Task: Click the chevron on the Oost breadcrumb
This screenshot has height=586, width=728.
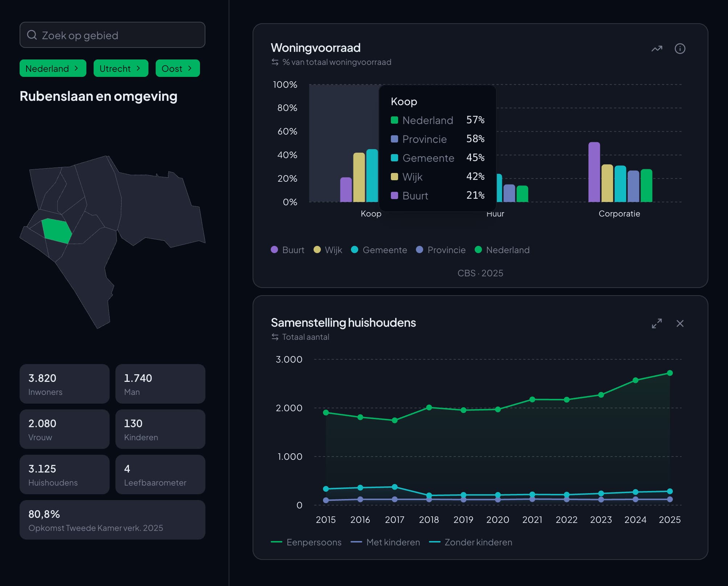Action: pyautogui.click(x=190, y=68)
